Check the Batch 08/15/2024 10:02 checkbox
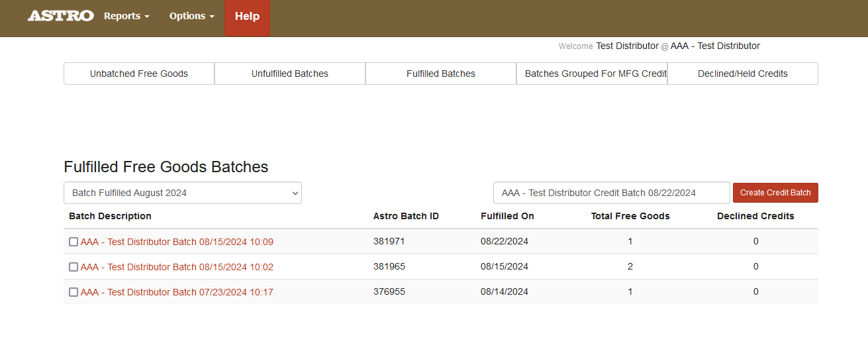The image size is (868, 359). point(73,267)
